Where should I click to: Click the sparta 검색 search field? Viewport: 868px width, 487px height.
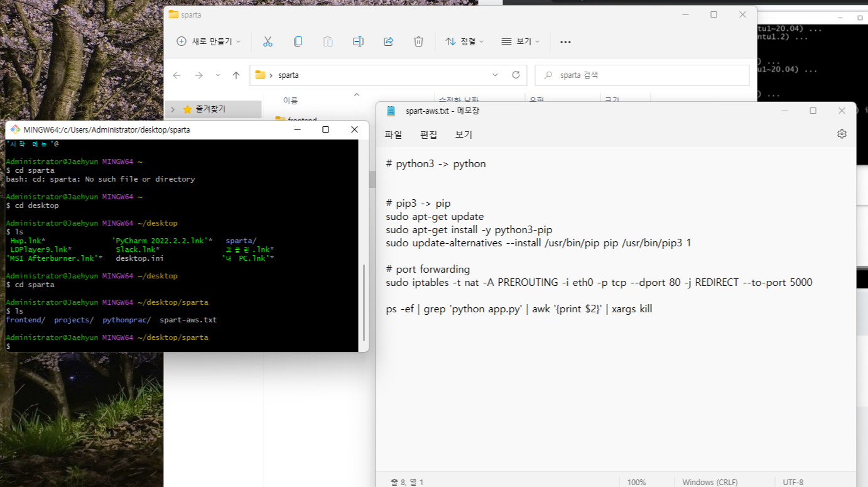642,75
